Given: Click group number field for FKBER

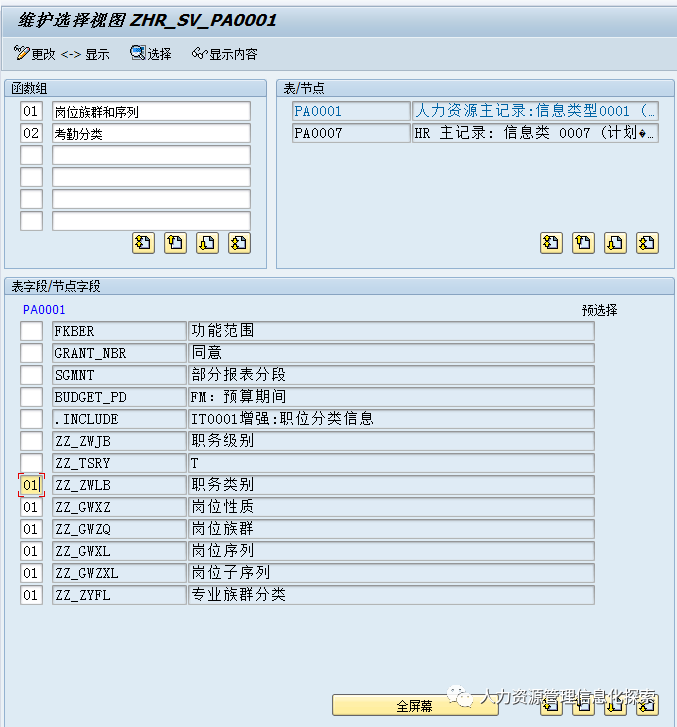Looking at the screenshot, I should tap(32, 331).
